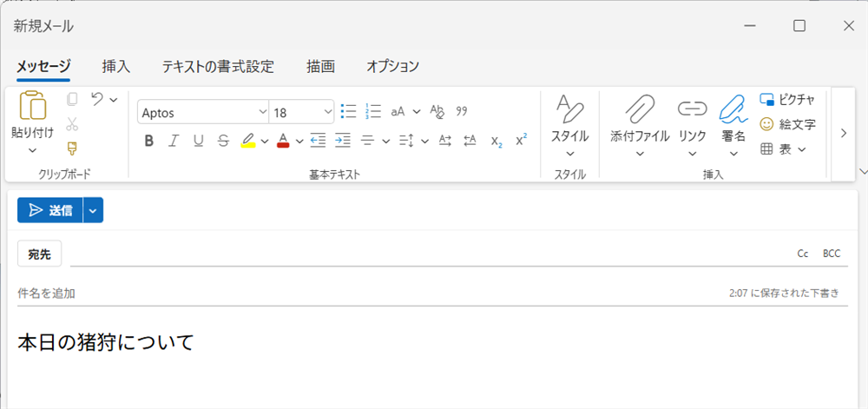Toggle strikethrough formatting
This screenshot has height=409, width=868.
tap(223, 141)
